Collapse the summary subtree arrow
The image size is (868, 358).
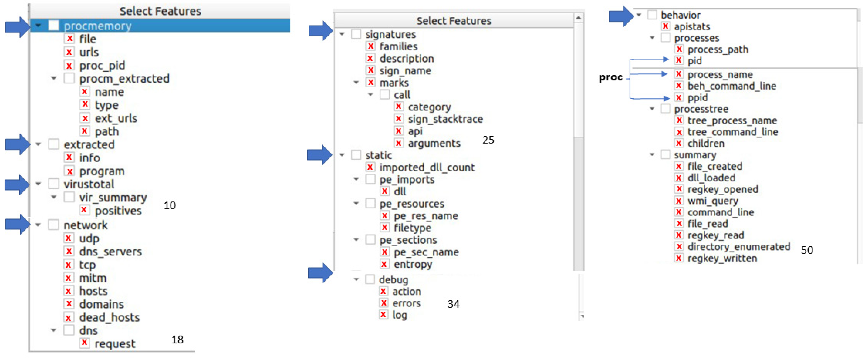[x=652, y=155]
